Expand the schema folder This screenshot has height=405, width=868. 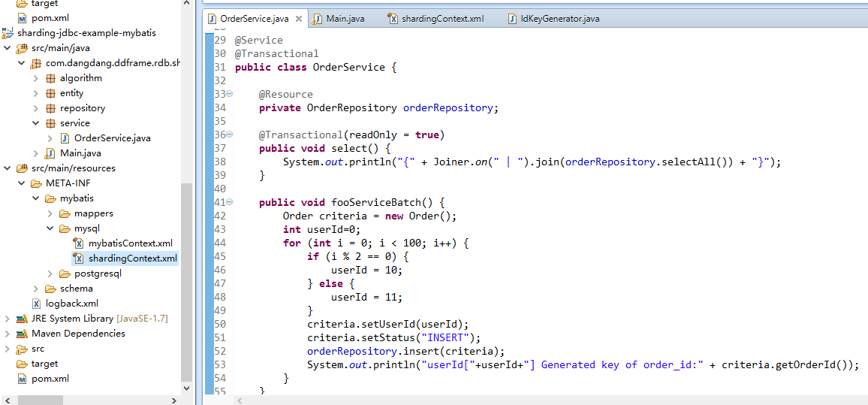[36, 288]
